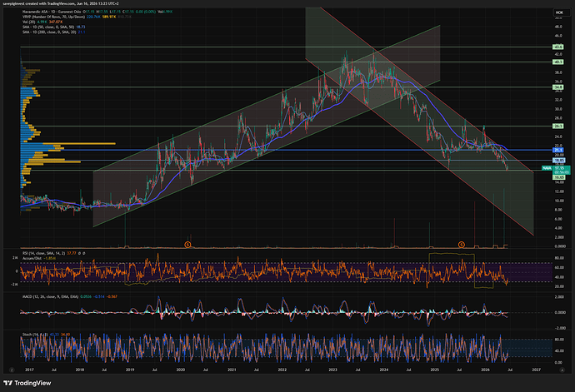Screen dimensions: 575x392
Task: Click the 2021 time axis label
Action: coord(232,370)
